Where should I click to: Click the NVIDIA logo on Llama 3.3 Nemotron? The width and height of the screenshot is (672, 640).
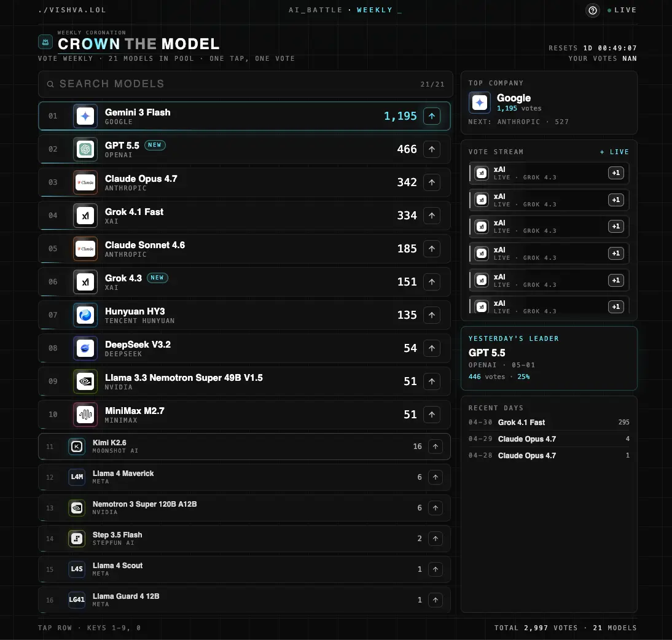coord(85,381)
